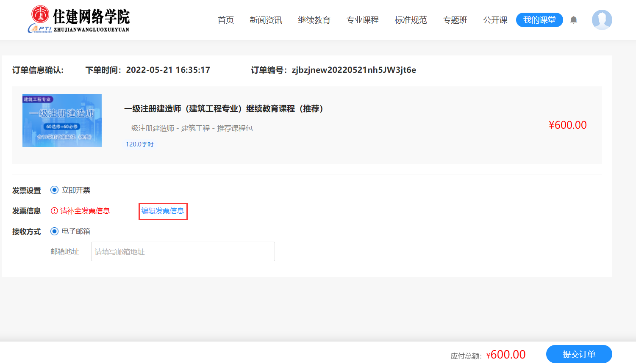This screenshot has height=364, width=636.
Task: Select the 电子邮箱 receiving method radio
Action: 54,231
